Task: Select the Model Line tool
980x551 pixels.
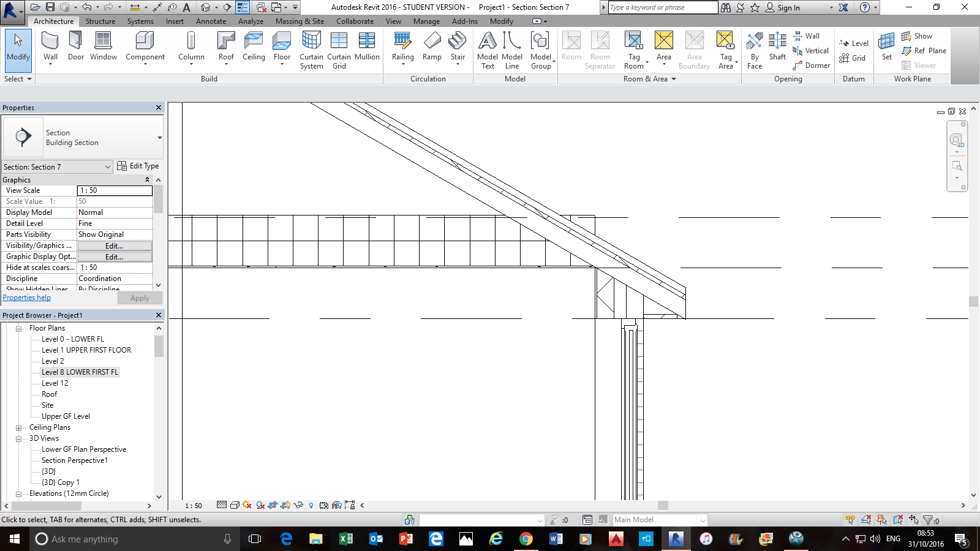Action: [x=512, y=50]
